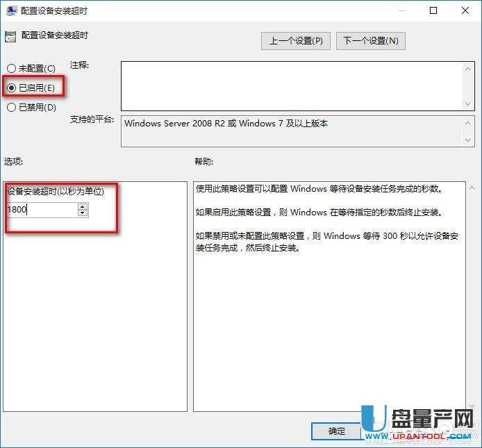
Task: Go to 上一个设置(P)
Action: pyautogui.click(x=296, y=40)
